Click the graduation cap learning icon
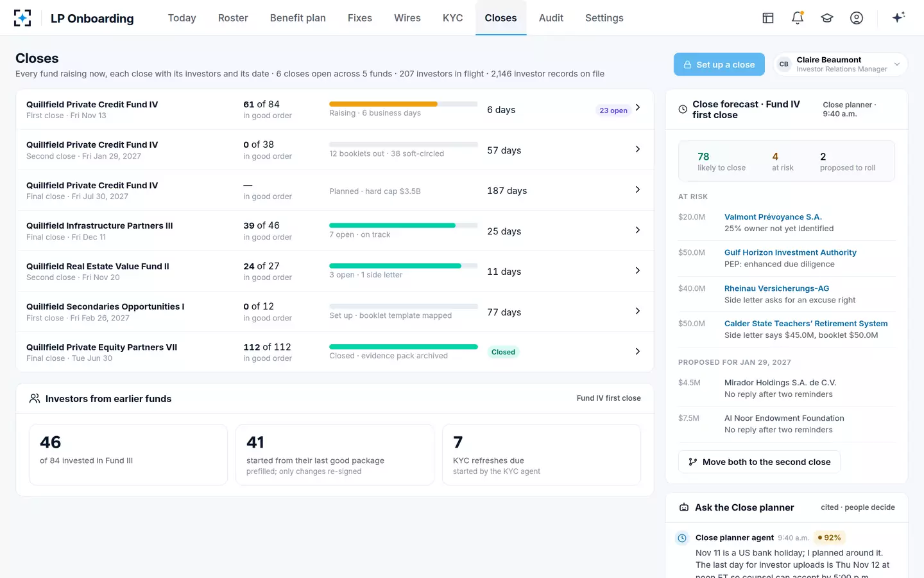The image size is (924, 578). pos(827,18)
